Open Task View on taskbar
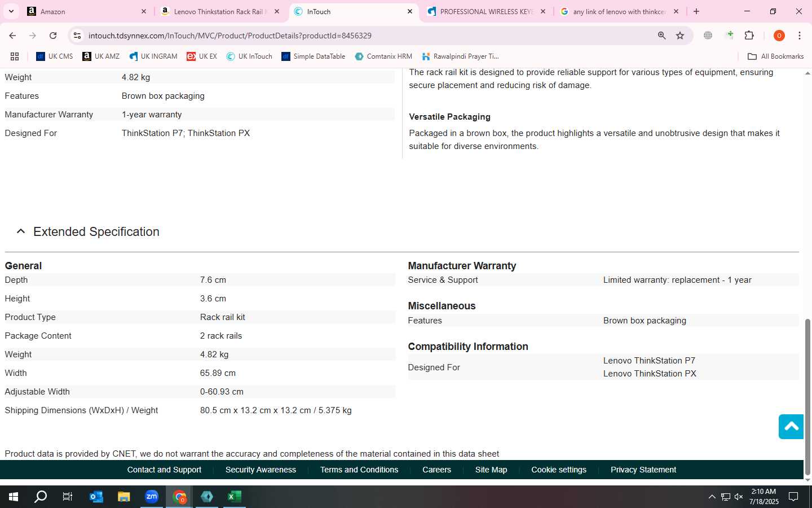This screenshot has width=812, height=508. (68, 497)
